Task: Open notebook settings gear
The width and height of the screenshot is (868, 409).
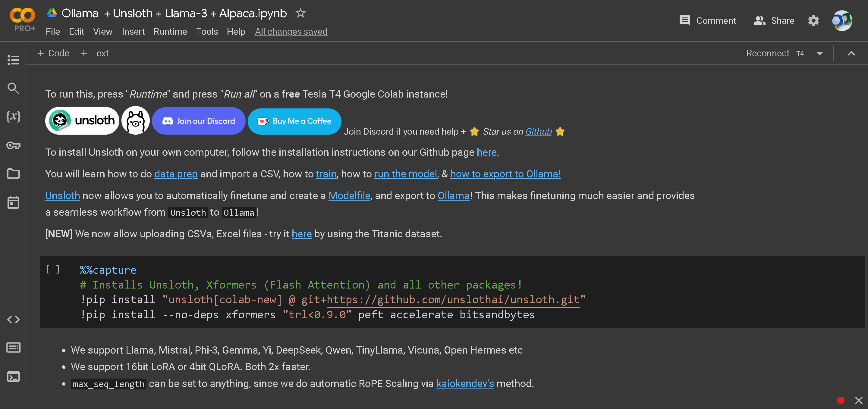Action: coord(813,21)
